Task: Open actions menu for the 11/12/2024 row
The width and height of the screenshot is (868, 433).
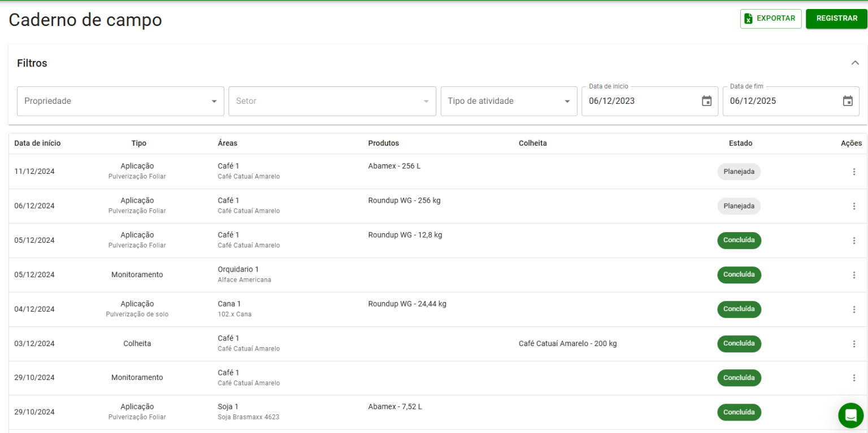Action: tap(854, 172)
